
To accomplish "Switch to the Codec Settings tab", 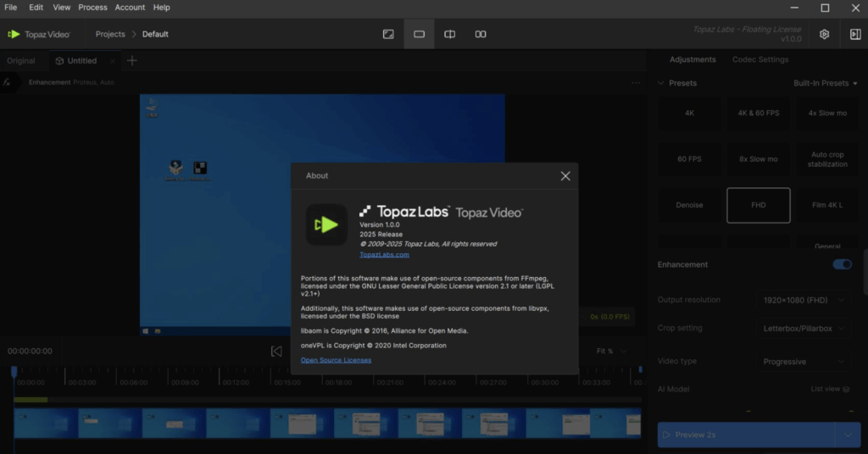I will point(760,60).
